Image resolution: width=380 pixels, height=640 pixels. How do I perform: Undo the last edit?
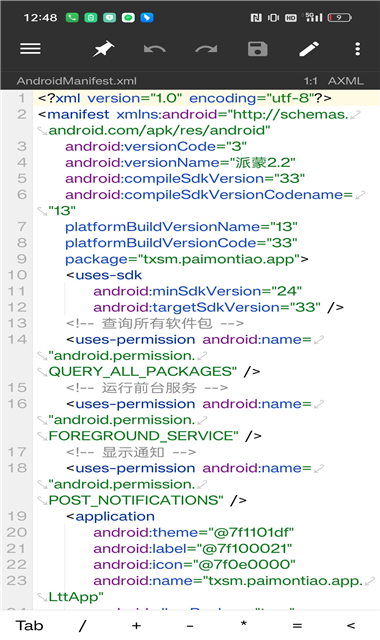click(155, 49)
